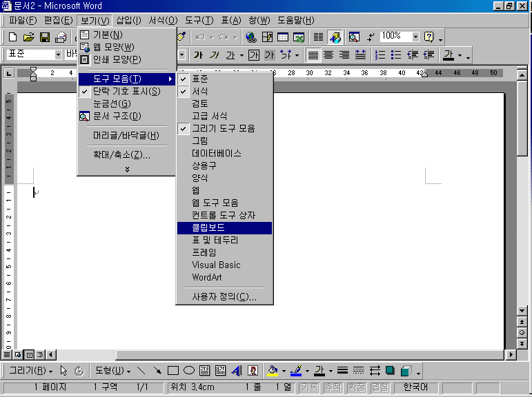
Task: Select 머리글/바닥글(H) menu item
Action: (x=126, y=136)
